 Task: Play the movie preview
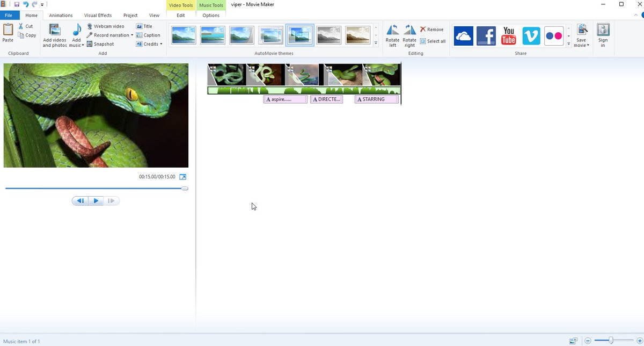[96, 201]
